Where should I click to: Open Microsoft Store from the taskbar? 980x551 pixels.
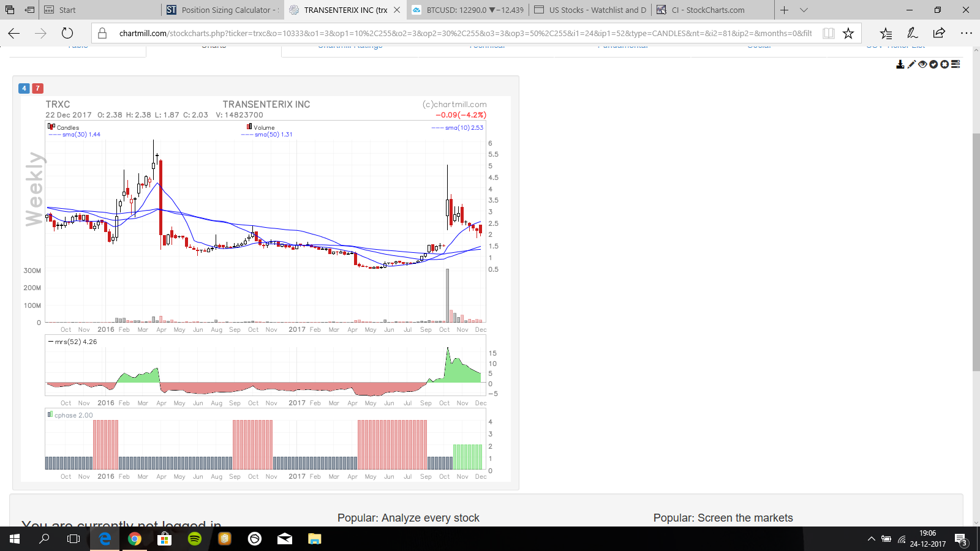tap(164, 539)
